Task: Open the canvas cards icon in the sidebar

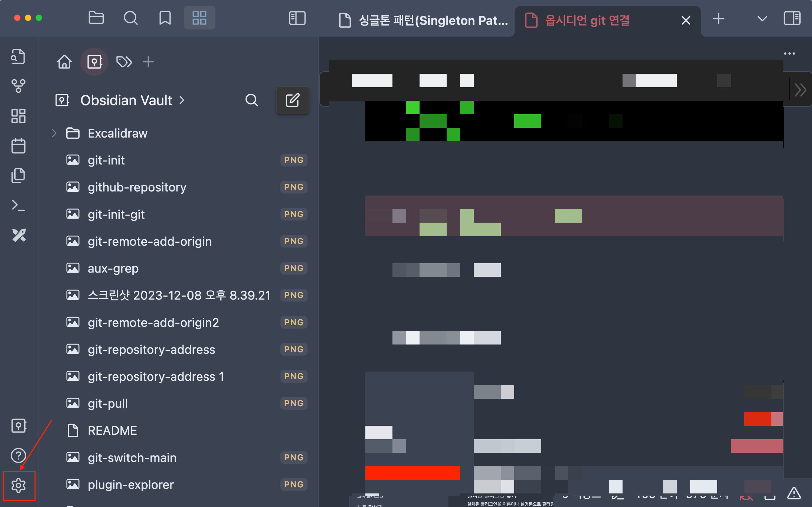Action: (x=18, y=116)
